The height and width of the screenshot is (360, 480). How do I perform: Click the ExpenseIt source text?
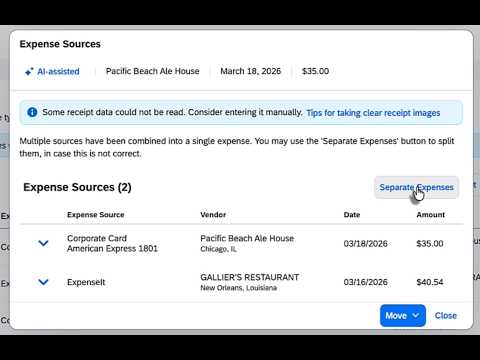pos(86,282)
